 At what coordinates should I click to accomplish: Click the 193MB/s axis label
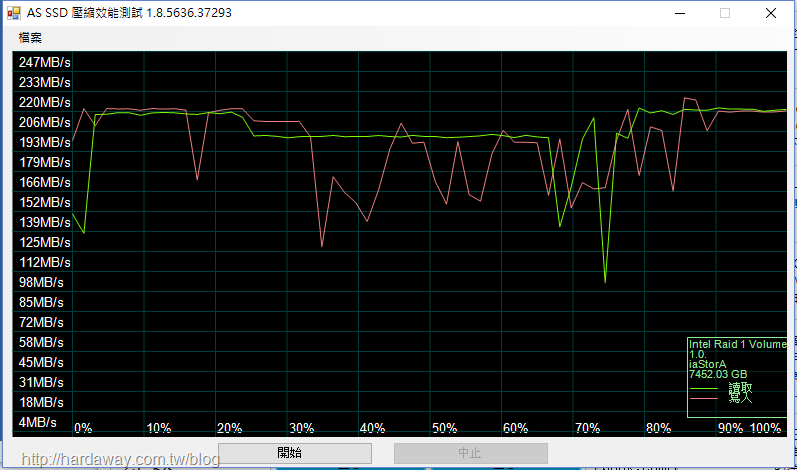coord(45,142)
